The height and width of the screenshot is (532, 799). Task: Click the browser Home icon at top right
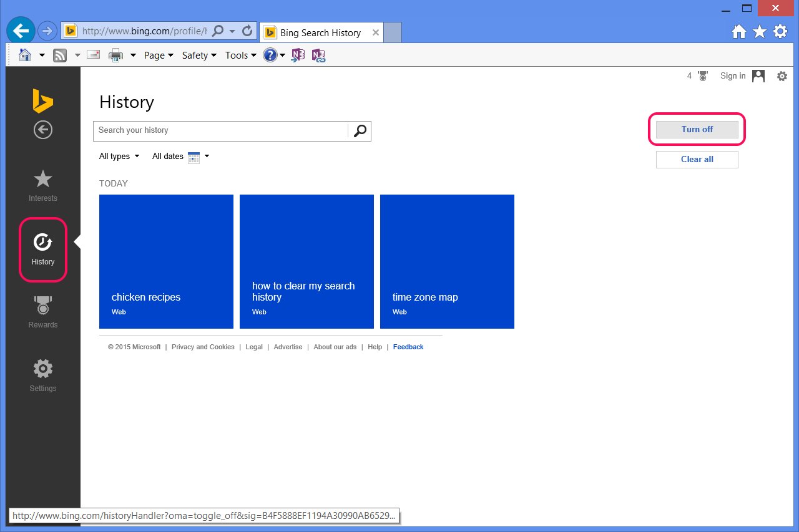point(739,31)
